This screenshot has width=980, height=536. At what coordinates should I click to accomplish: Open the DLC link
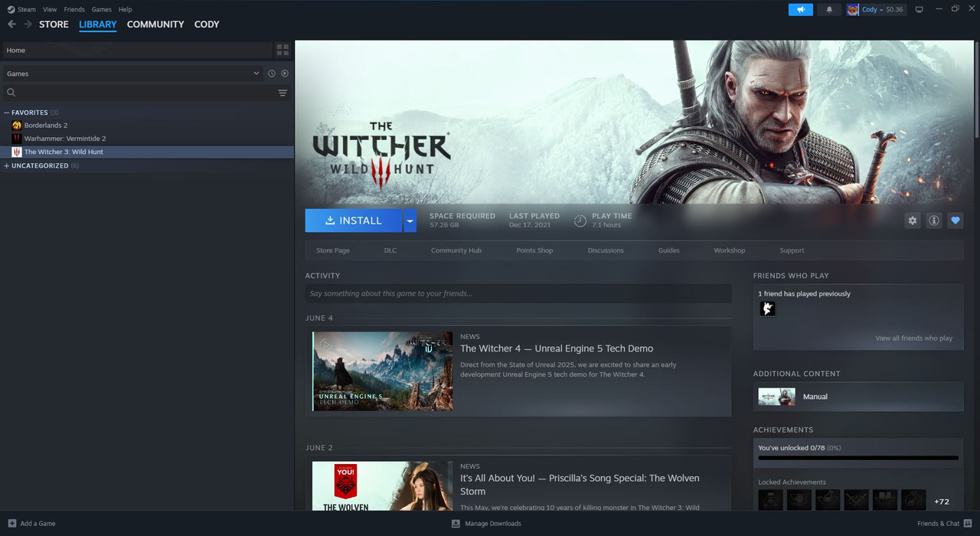tap(390, 250)
